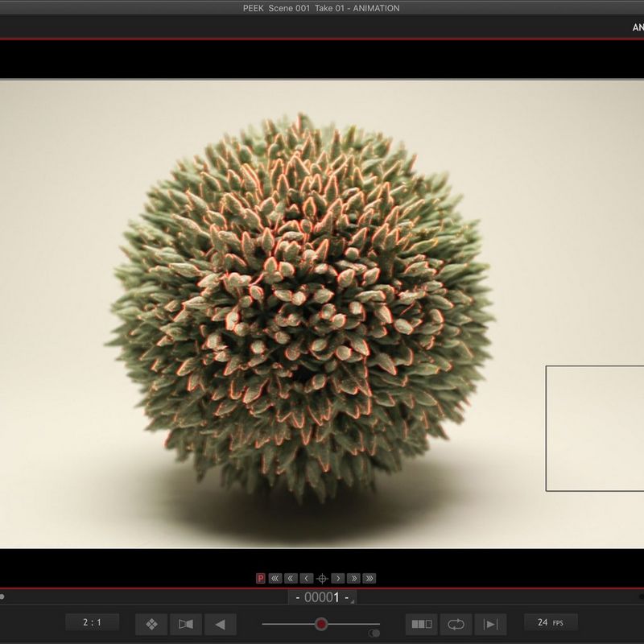Click the fast-forward triple arrow icon
This screenshot has width=644, height=644.
tap(369, 577)
